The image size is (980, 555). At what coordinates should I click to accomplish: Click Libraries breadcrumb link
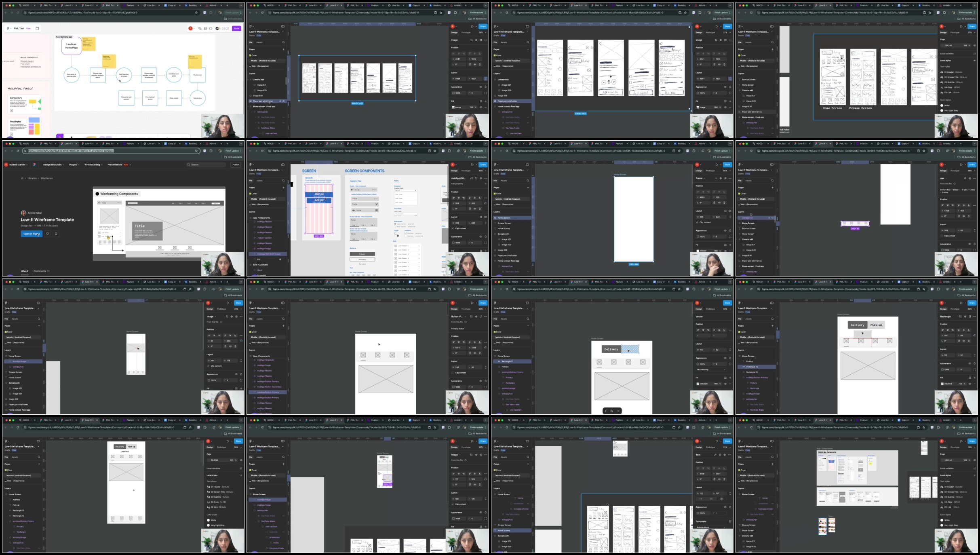click(32, 178)
